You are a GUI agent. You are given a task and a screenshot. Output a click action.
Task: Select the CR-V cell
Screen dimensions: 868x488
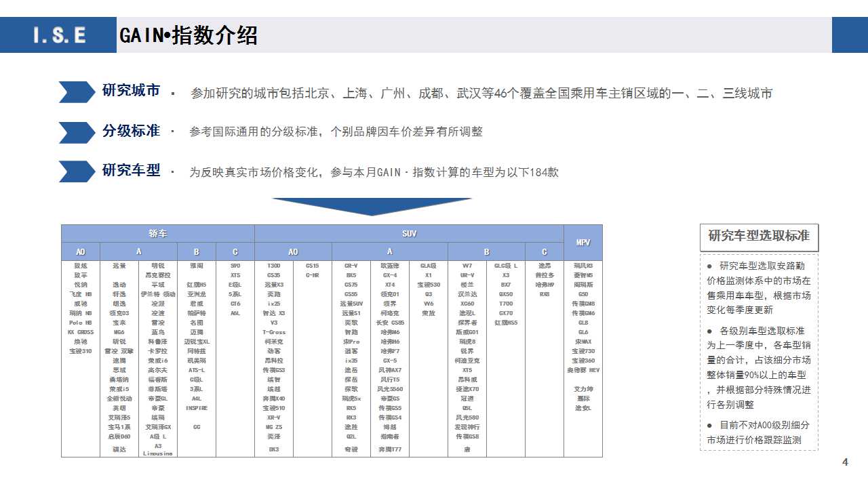tap(351, 266)
